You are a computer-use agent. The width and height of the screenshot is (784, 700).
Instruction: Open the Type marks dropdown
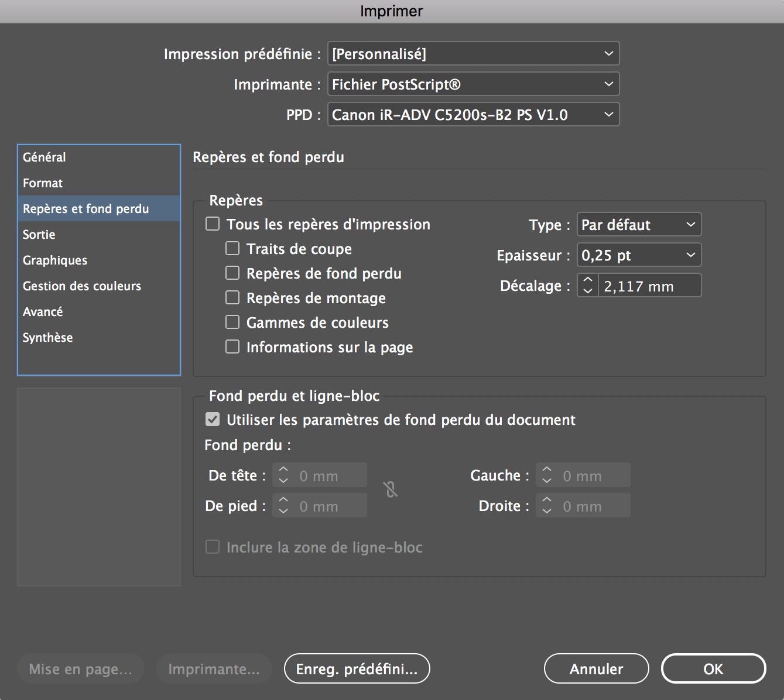(x=639, y=225)
